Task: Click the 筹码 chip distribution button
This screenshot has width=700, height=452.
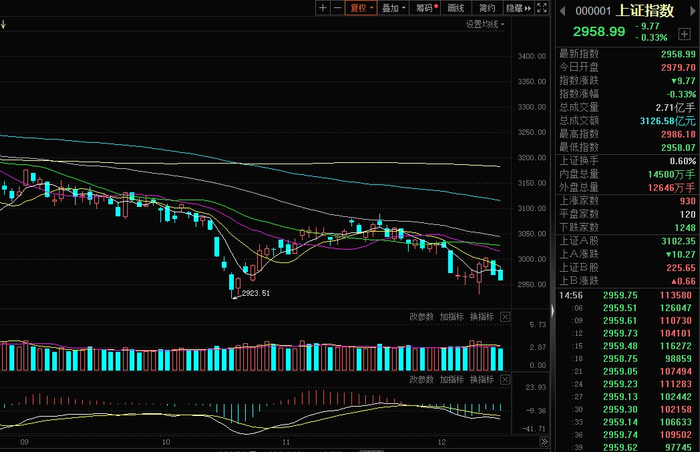Action: pos(425,8)
